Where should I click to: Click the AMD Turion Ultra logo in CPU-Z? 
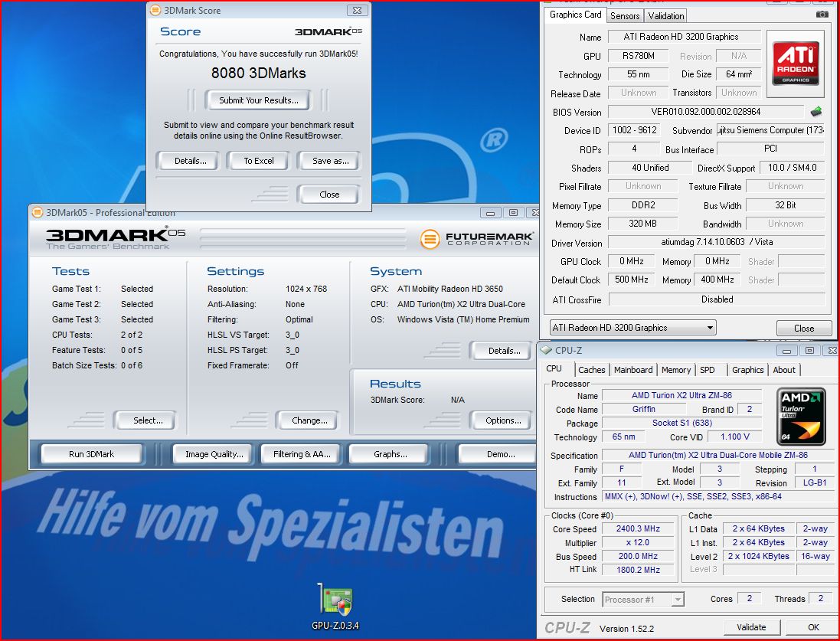(x=801, y=416)
